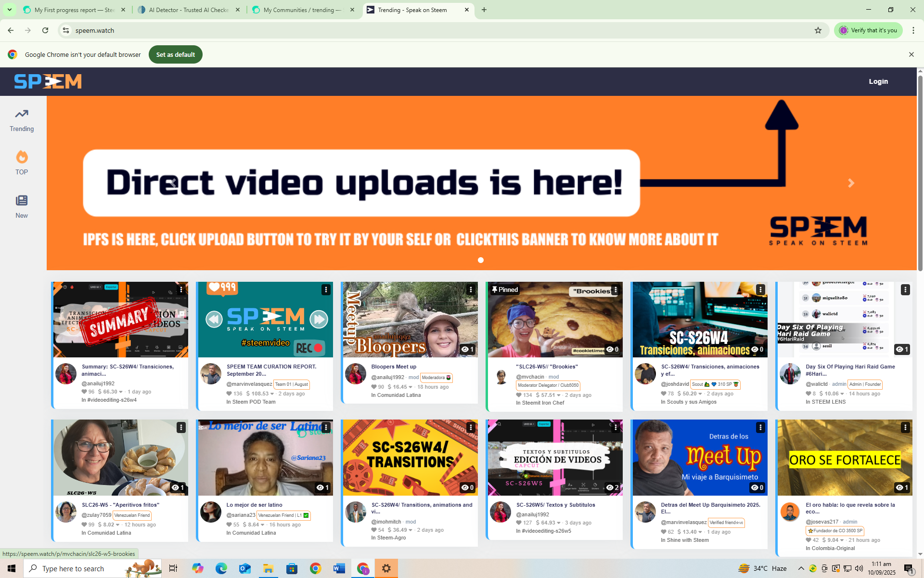
Task: Switch to My First progress report tab
Action: tap(74, 10)
